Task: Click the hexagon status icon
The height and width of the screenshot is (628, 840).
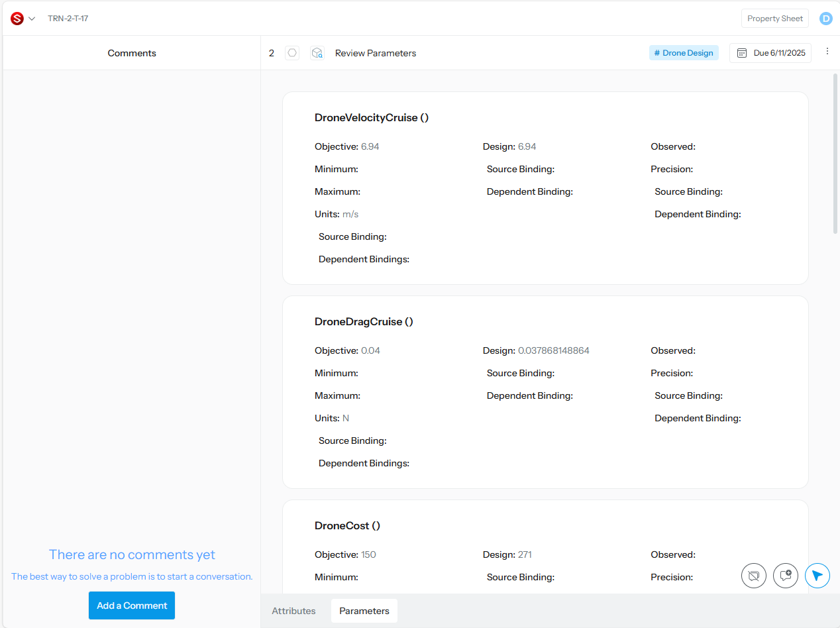Action: click(x=292, y=53)
